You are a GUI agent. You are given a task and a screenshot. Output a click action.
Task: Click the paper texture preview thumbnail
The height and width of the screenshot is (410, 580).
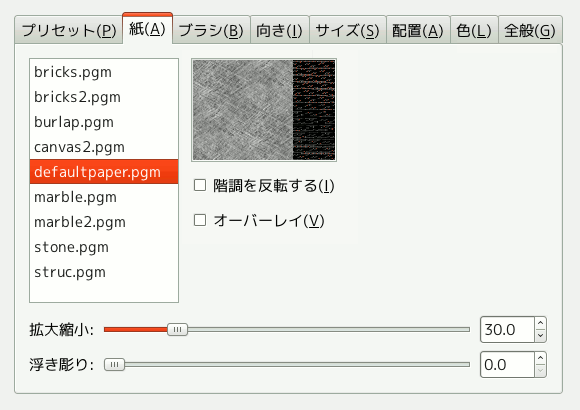pyautogui.click(x=264, y=110)
